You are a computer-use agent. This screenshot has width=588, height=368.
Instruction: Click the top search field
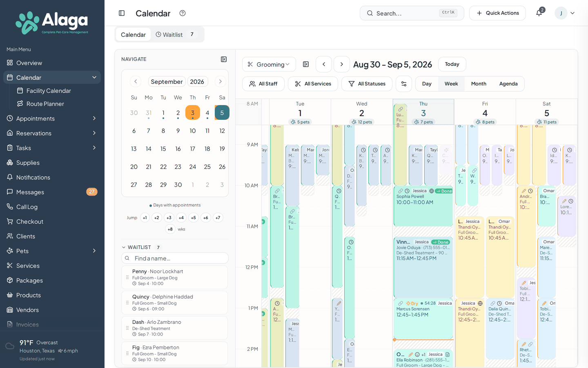tap(412, 13)
